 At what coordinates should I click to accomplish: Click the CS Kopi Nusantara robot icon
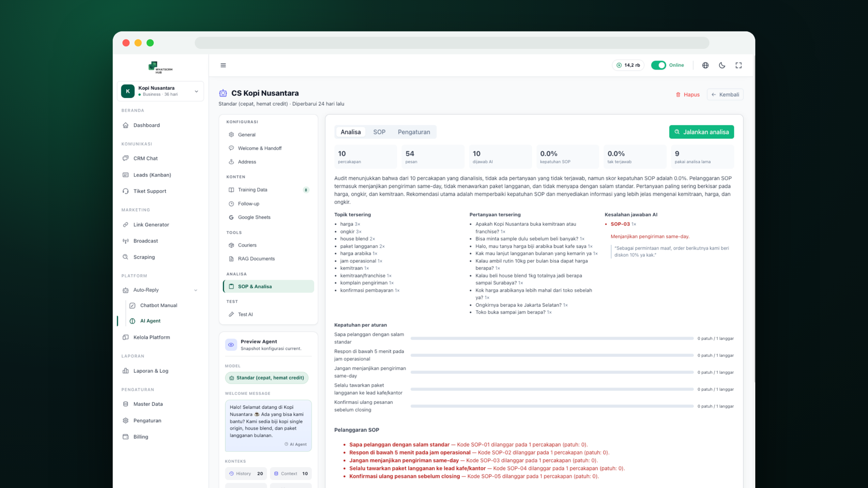(x=223, y=93)
